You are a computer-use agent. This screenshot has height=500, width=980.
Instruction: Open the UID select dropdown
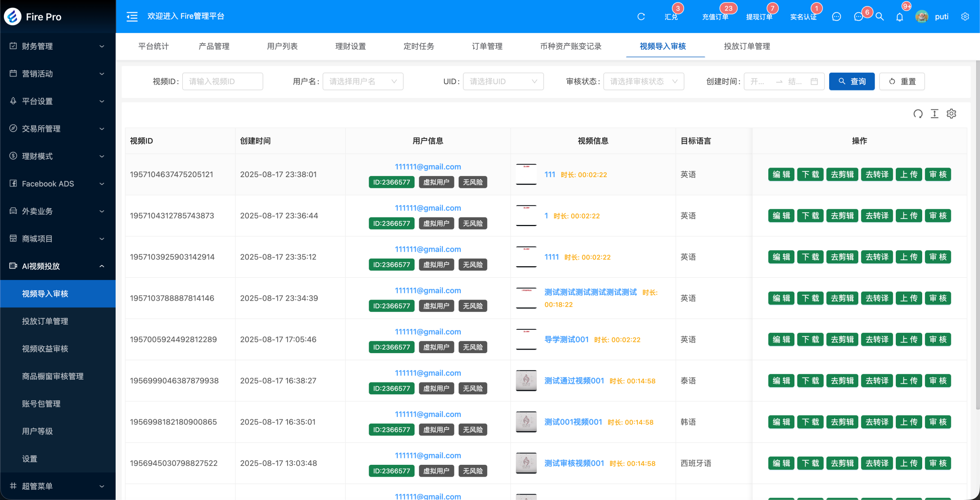pos(503,81)
